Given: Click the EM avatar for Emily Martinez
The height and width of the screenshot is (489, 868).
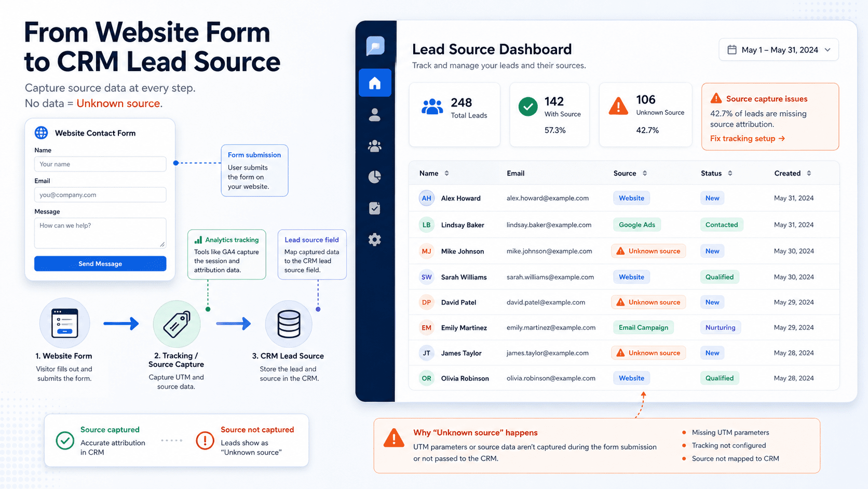Looking at the screenshot, I should coord(427,328).
